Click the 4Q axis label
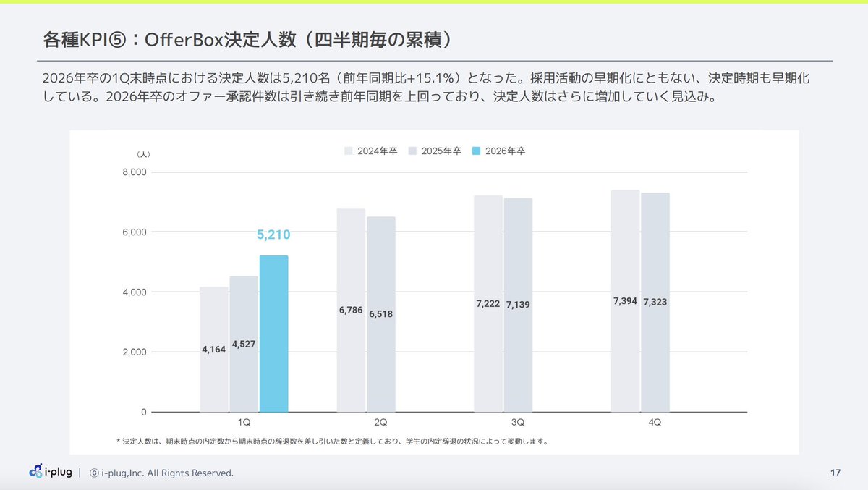 point(655,422)
